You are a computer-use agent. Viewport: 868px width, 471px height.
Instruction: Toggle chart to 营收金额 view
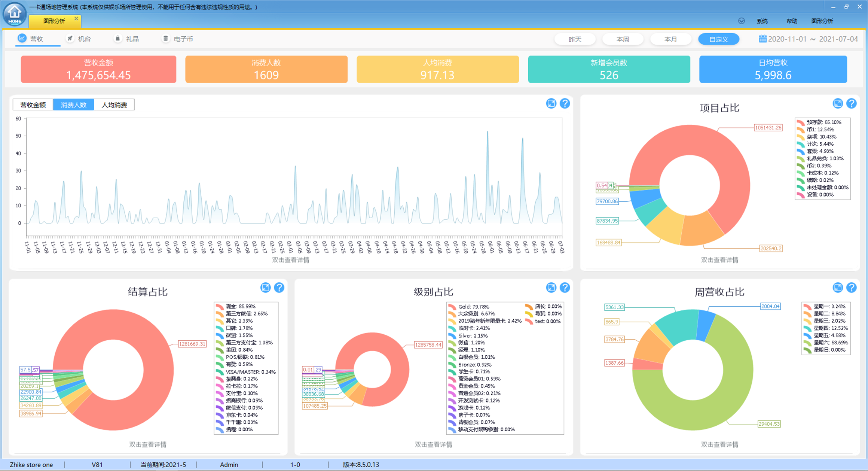33,105
